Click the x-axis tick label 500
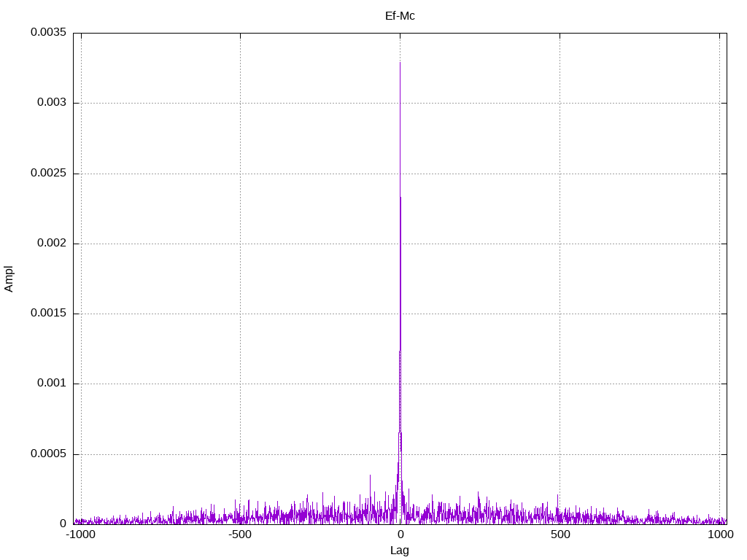Screen dimensions: 747x560 pyautogui.click(x=560, y=534)
